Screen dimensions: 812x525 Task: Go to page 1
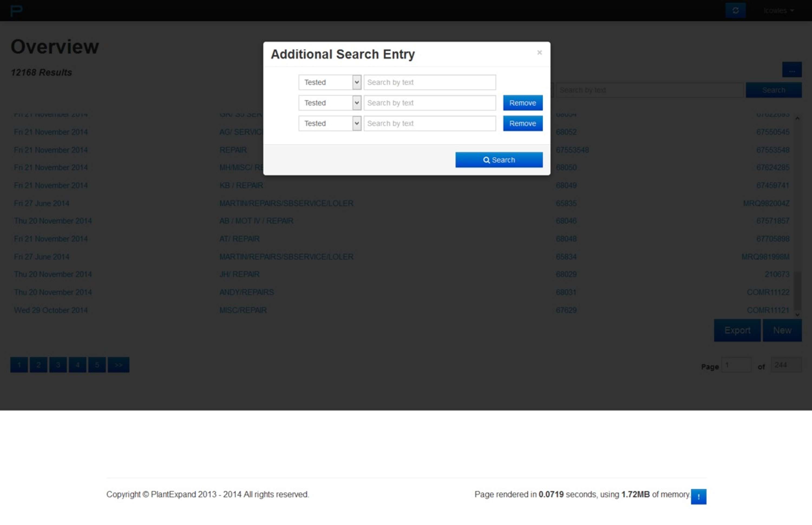click(19, 365)
